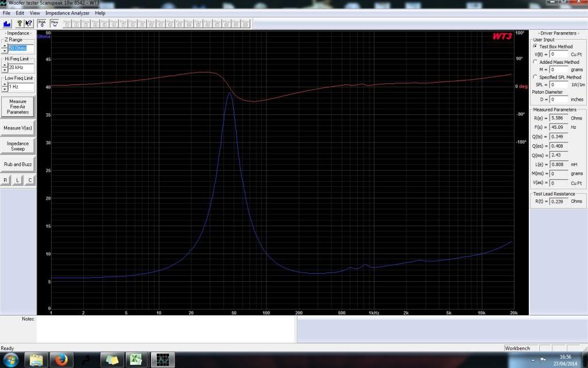Click the V(B) cubic feet input

(559, 54)
